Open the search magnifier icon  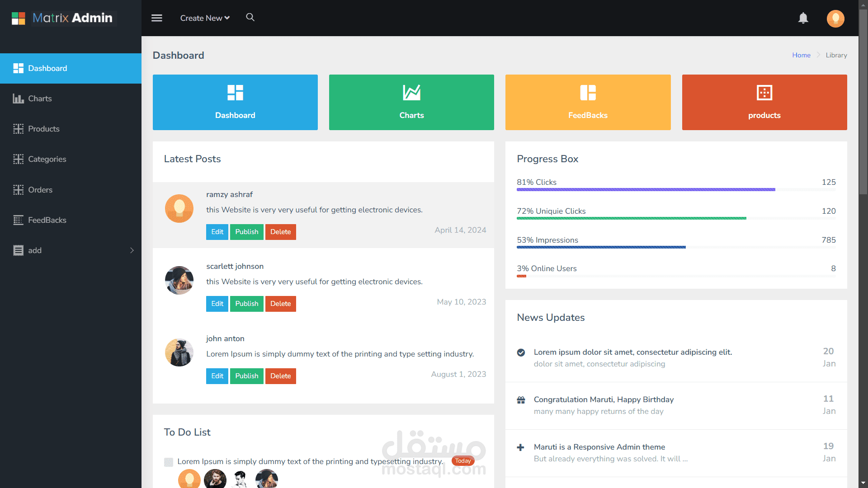250,17
